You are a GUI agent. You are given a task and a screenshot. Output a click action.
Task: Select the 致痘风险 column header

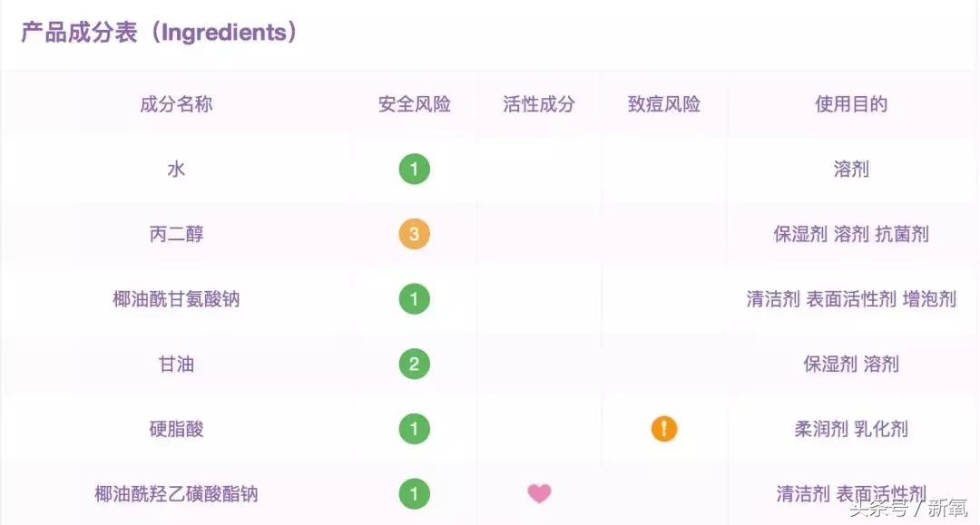pyautogui.click(x=663, y=104)
